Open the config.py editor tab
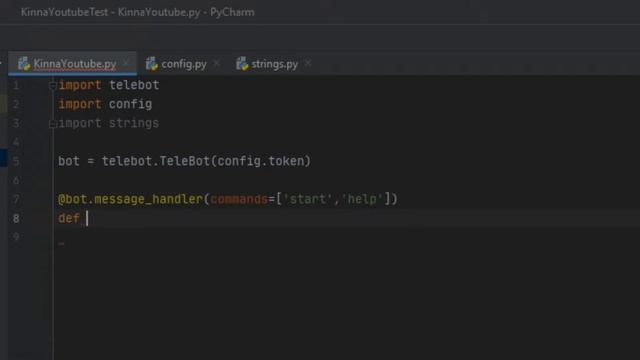This screenshot has width=640, height=360. [184, 64]
